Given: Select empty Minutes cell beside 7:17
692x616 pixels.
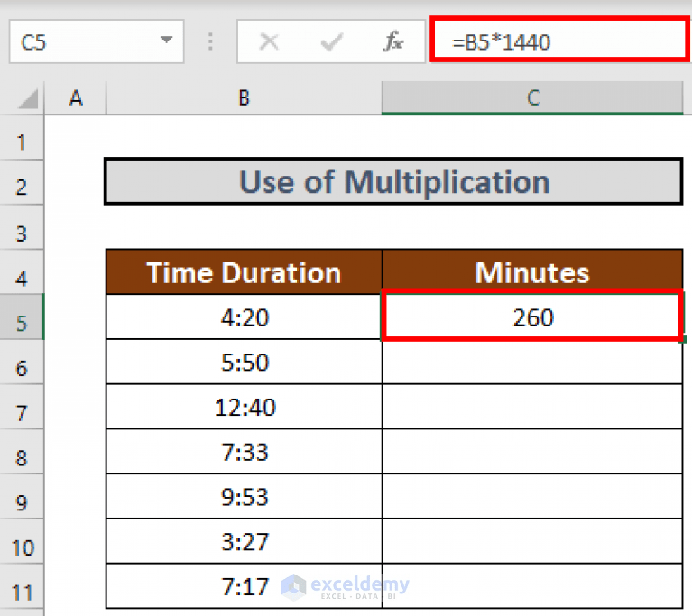Looking at the screenshot, I should tap(532, 586).
